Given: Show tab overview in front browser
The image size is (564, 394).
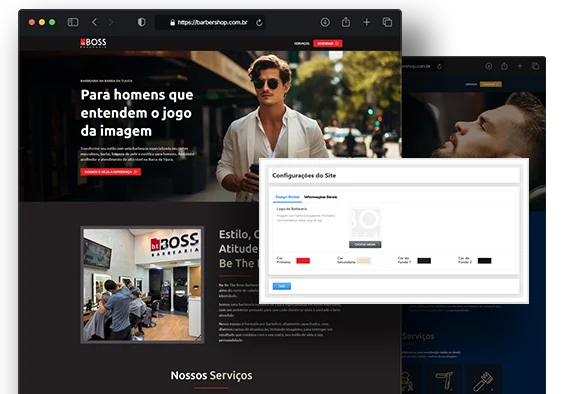Looking at the screenshot, I should click(x=387, y=22).
